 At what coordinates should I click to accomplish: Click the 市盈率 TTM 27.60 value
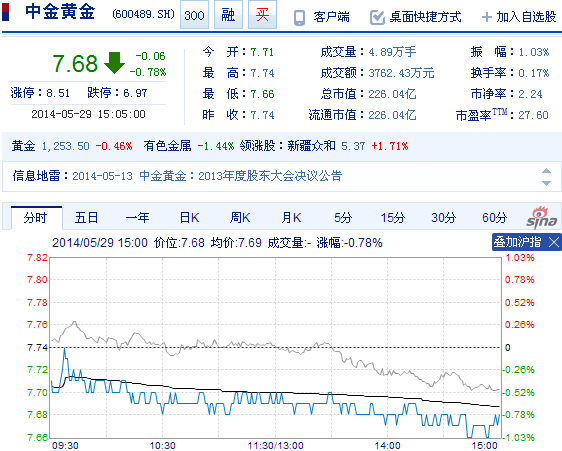(533, 115)
